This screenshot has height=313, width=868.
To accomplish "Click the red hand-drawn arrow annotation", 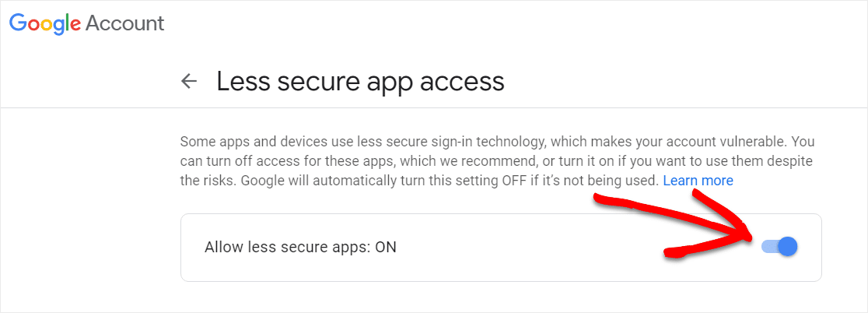I will pos(673,223).
